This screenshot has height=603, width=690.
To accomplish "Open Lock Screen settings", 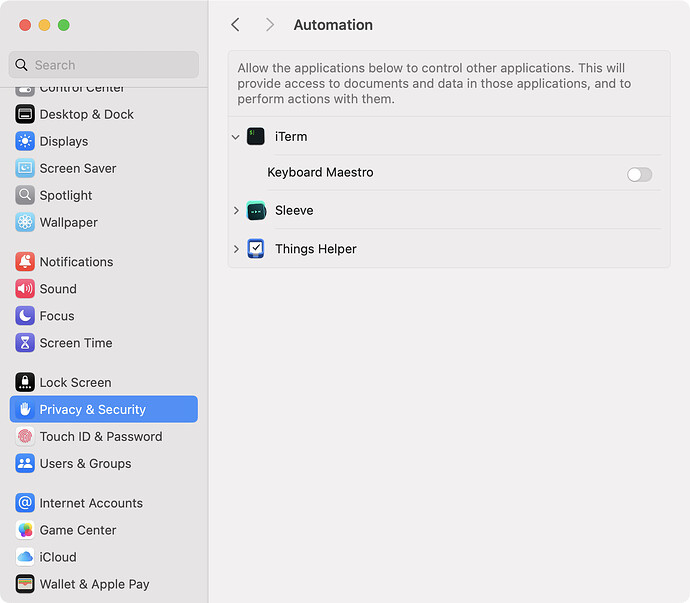I will 76,382.
